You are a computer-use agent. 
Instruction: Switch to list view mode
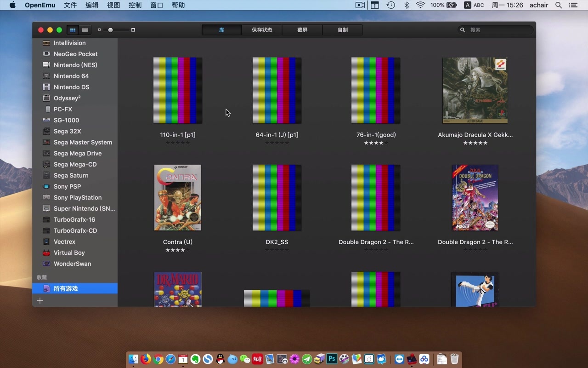point(85,30)
